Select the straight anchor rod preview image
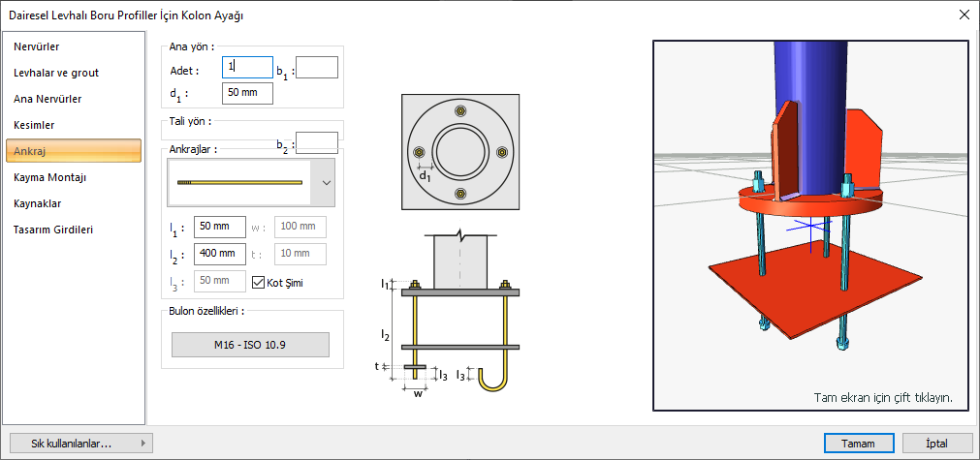The width and height of the screenshot is (980, 460). 239,182
